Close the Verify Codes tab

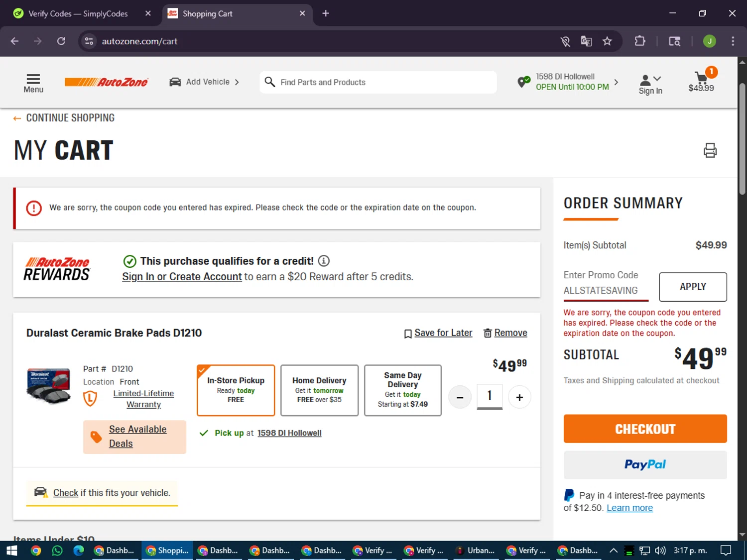click(x=148, y=13)
